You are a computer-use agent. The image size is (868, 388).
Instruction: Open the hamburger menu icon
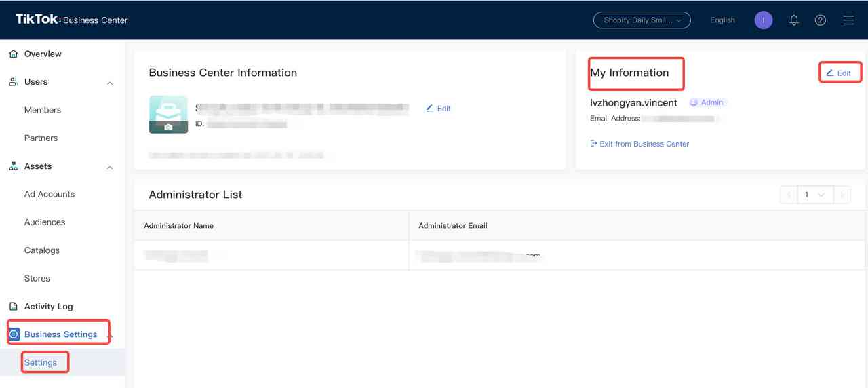pos(848,20)
